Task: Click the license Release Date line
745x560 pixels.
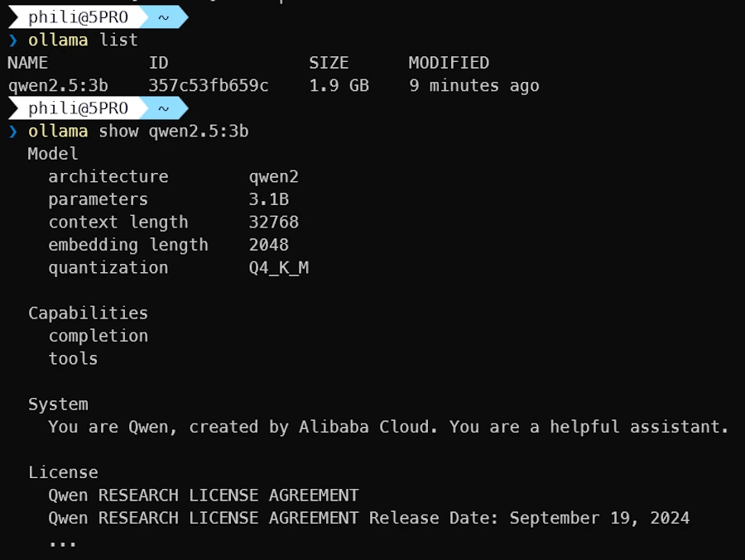Action: pos(368,518)
